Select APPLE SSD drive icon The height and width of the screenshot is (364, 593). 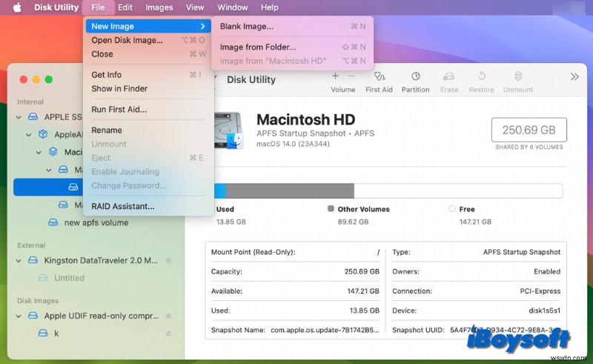pyautogui.click(x=33, y=117)
